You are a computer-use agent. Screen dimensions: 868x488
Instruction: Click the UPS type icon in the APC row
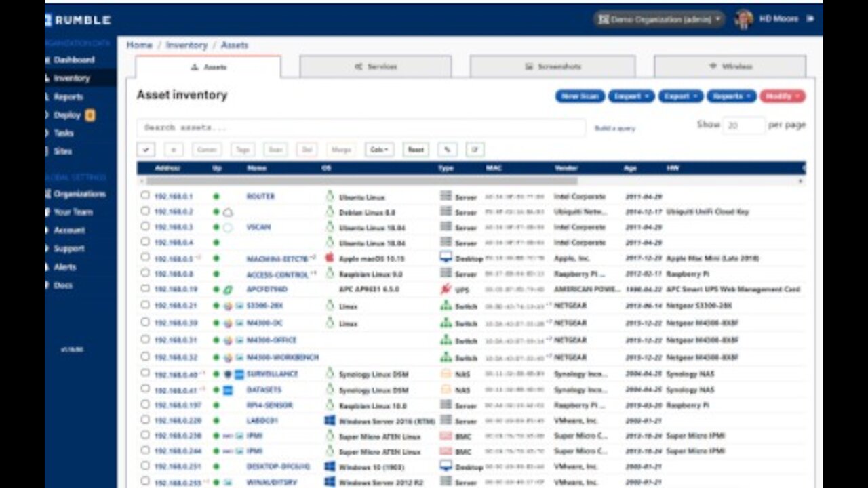click(x=446, y=289)
